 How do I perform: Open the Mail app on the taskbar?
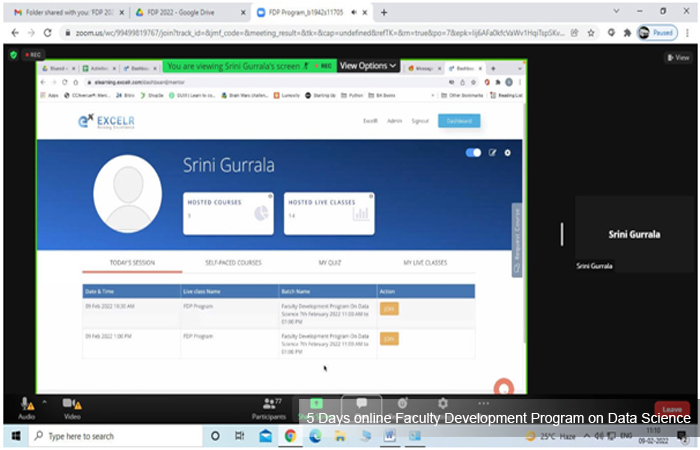265,436
